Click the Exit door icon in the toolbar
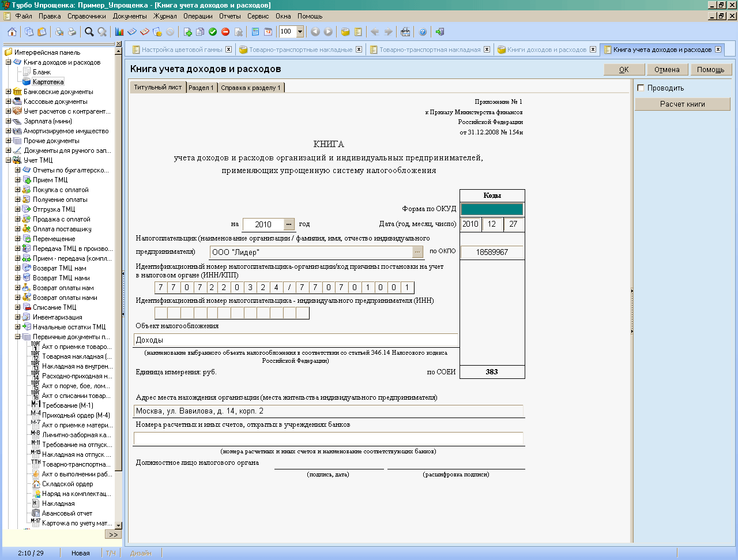The image size is (738, 560). (440, 32)
